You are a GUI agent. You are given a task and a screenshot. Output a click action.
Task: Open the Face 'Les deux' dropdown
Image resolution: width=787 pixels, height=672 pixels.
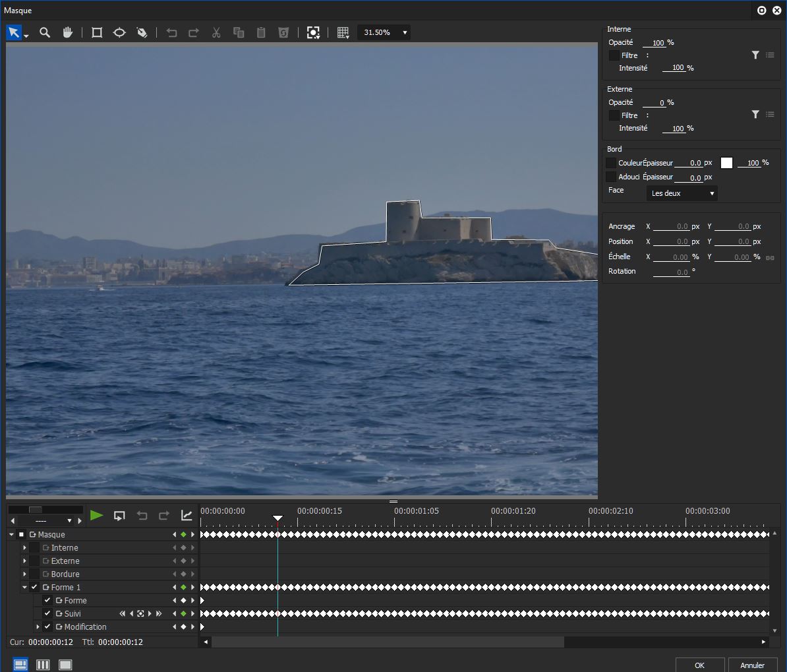pyautogui.click(x=682, y=193)
